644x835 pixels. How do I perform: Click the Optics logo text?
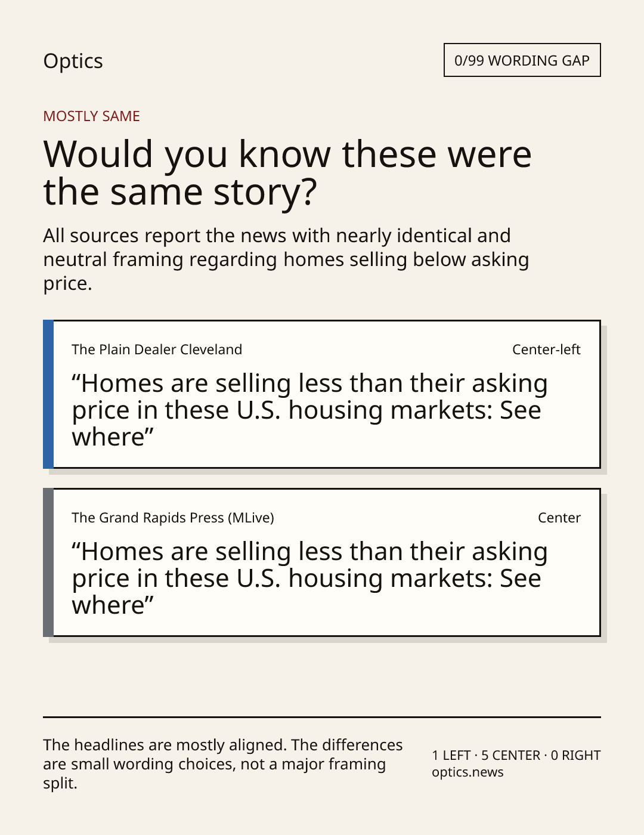tap(73, 61)
